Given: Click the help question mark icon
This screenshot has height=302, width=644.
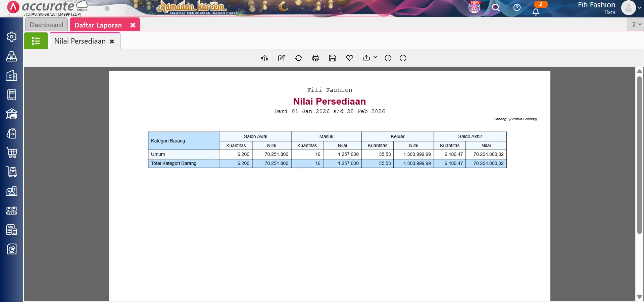Looking at the screenshot, I should click(517, 8).
